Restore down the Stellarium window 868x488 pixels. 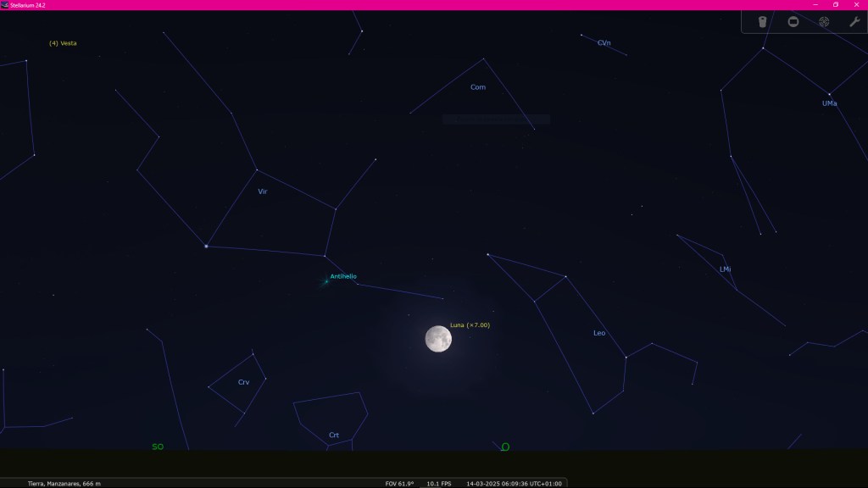836,5
